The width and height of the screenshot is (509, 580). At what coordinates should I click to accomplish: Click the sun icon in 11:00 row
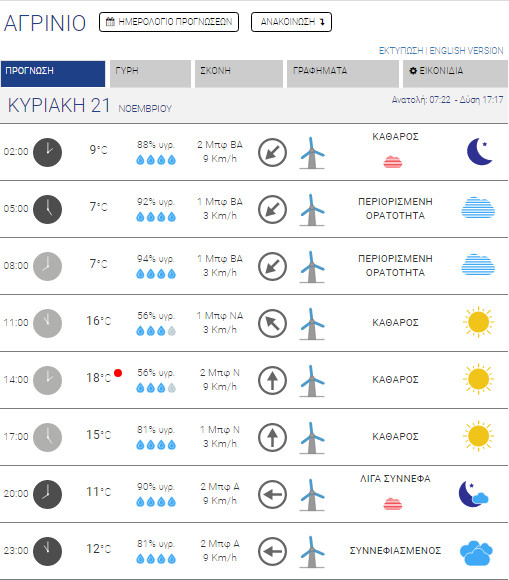478,322
